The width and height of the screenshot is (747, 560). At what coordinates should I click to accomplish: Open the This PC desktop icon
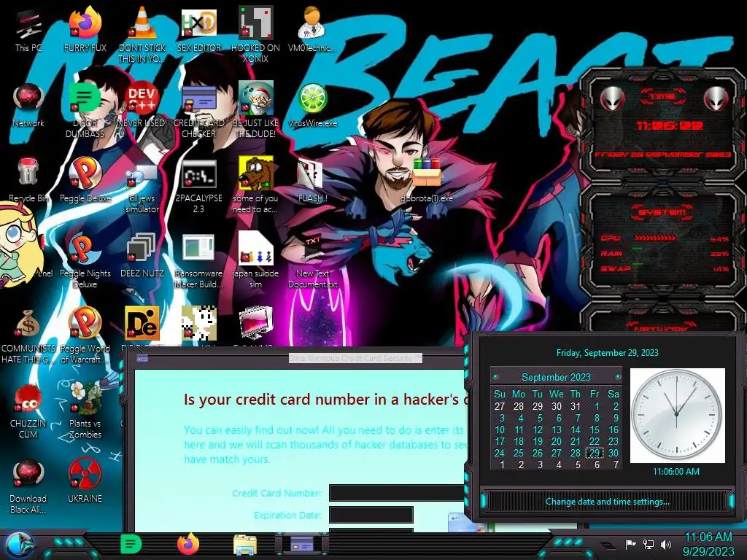pyautogui.click(x=28, y=31)
